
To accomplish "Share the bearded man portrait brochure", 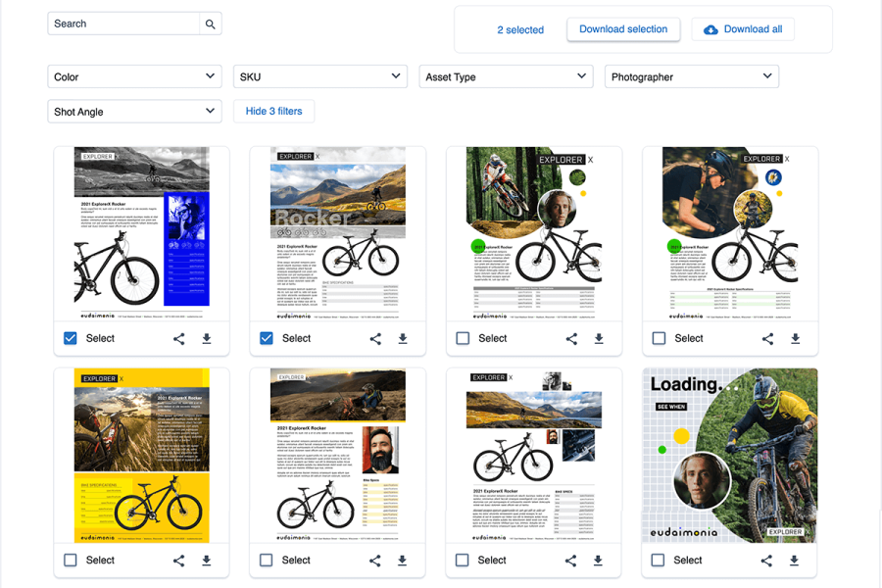I will coord(375,561).
